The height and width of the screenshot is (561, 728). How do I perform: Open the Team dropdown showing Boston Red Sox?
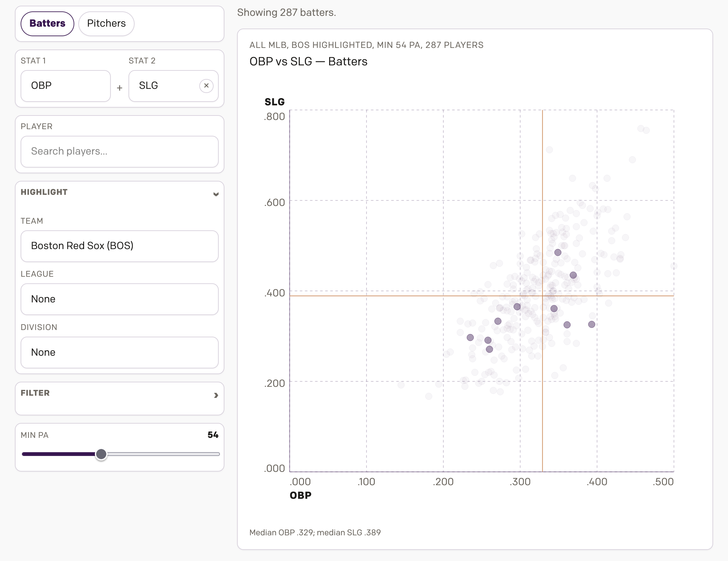(119, 246)
